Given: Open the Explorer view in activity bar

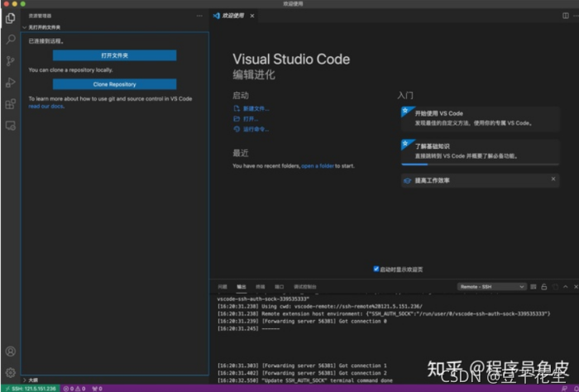Looking at the screenshot, I should [x=11, y=17].
